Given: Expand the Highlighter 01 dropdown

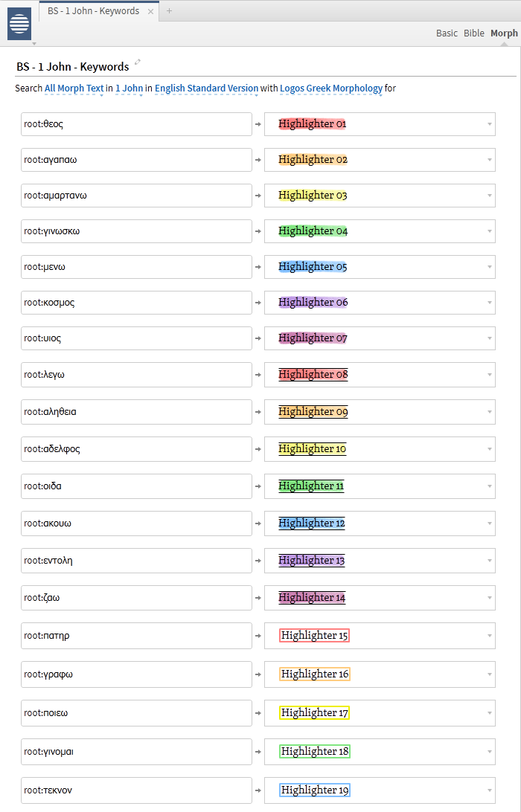Looking at the screenshot, I should click(x=490, y=124).
